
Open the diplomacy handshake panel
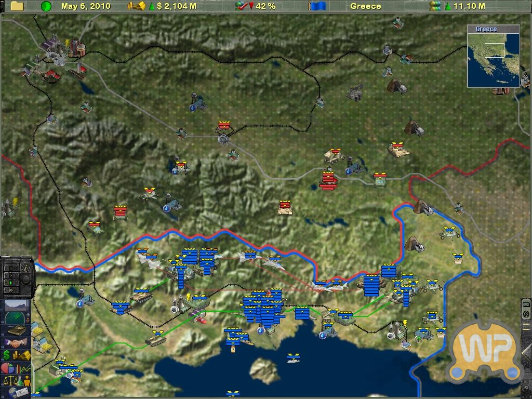pos(17,342)
